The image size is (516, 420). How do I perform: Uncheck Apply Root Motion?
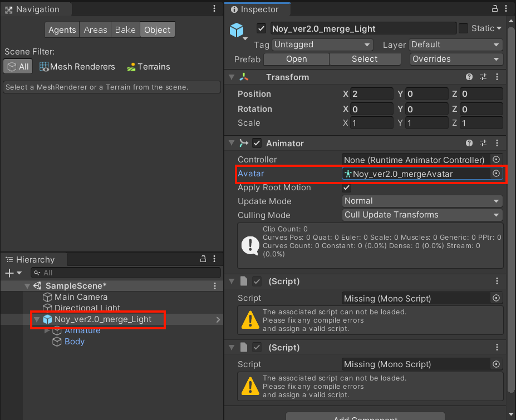(346, 187)
